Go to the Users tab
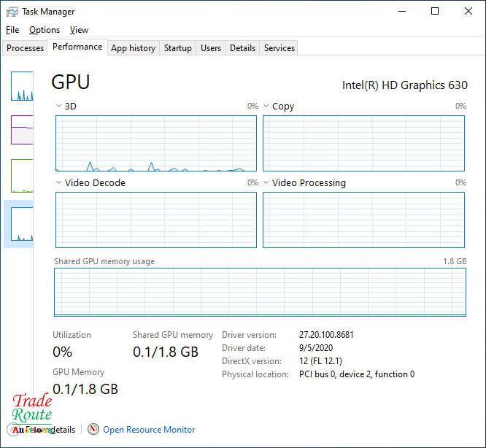The width and height of the screenshot is (486, 448). [211, 48]
